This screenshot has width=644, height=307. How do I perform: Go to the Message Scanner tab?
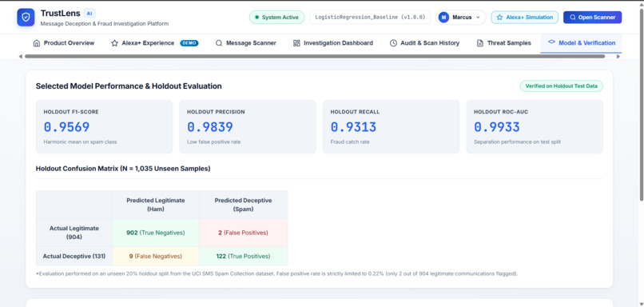click(x=246, y=42)
